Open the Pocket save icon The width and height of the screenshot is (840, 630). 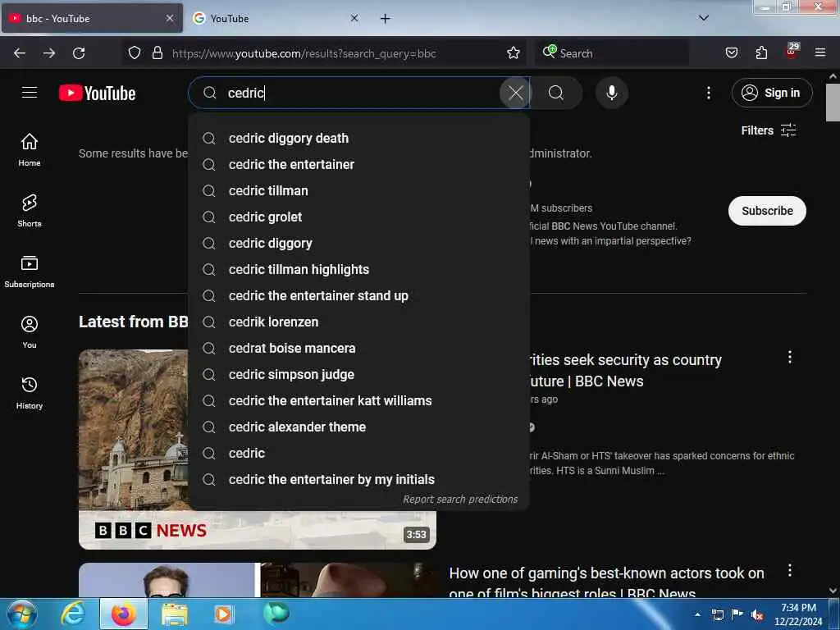pos(731,52)
